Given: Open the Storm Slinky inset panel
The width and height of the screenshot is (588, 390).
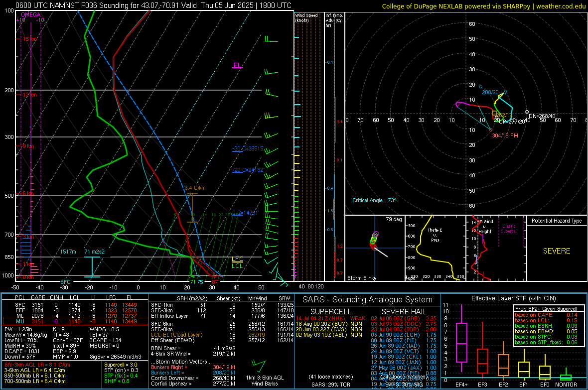Looking at the screenshot, I should (x=375, y=248).
